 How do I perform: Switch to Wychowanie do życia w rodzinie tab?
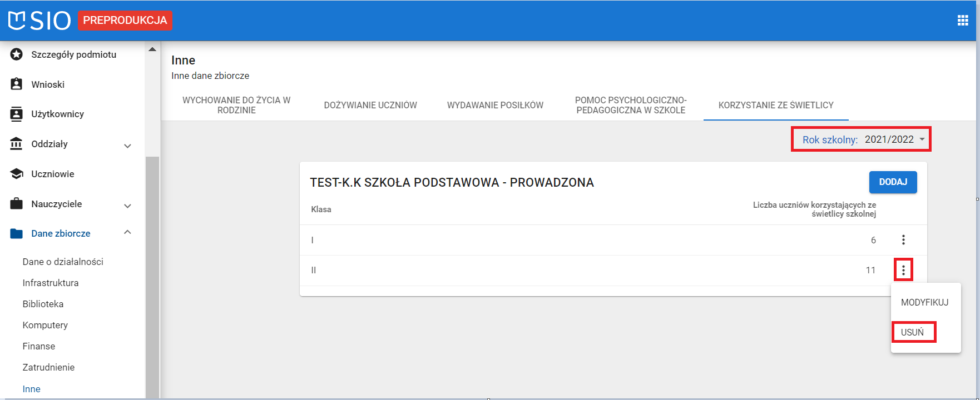tap(236, 105)
